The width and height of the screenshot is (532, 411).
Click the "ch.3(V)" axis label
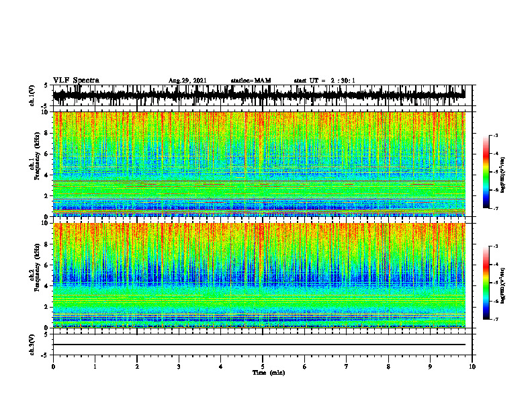[x=32, y=345]
